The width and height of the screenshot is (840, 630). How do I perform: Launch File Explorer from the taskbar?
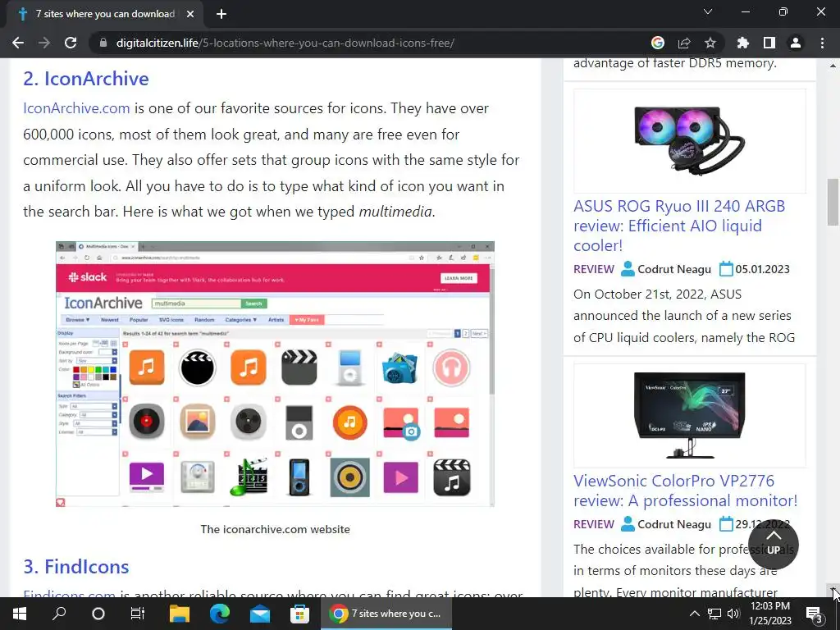[x=180, y=614]
